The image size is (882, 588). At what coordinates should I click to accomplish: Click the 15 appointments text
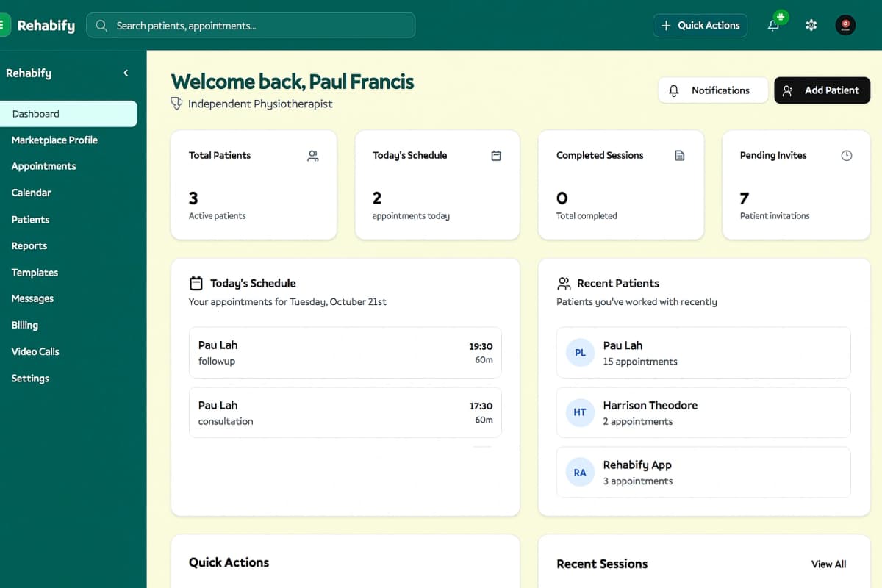point(640,362)
